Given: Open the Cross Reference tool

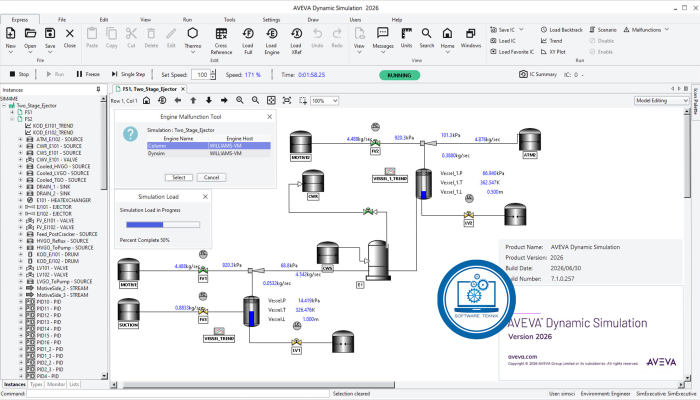Looking at the screenshot, I should pyautogui.click(x=221, y=33).
